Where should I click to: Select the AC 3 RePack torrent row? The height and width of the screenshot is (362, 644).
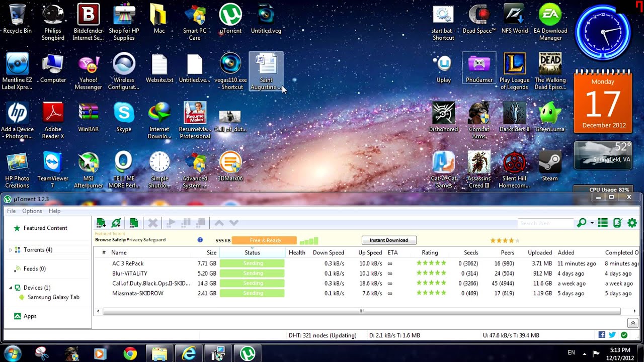click(366, 263)
